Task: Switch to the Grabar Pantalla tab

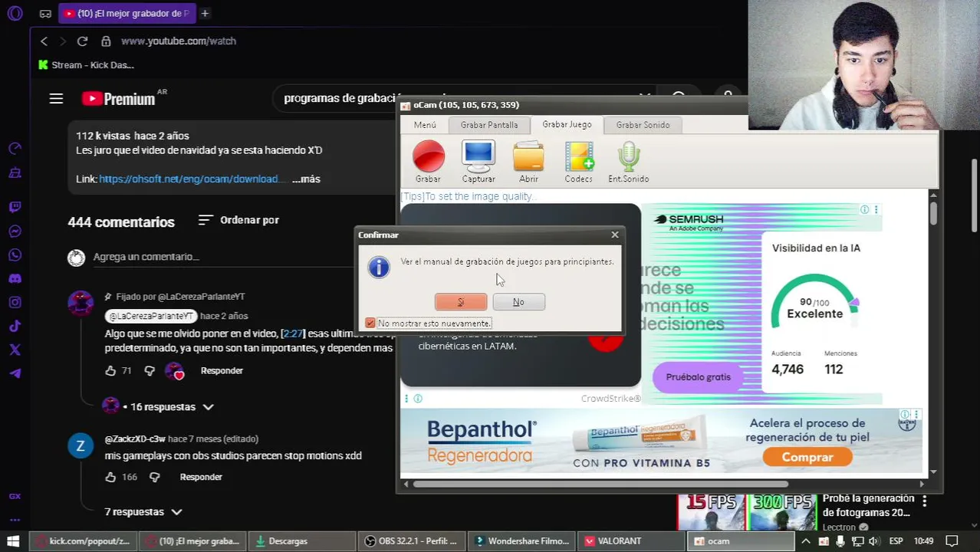Action: tap(489, 125)
